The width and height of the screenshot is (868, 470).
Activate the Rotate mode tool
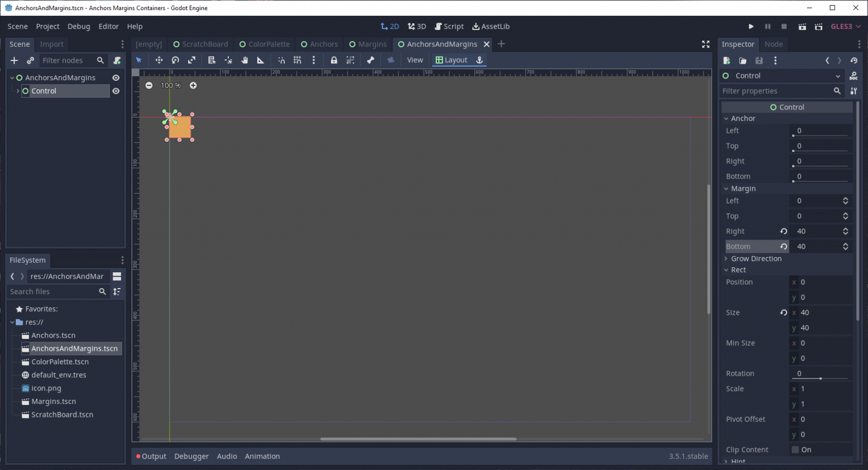[175, 60]
